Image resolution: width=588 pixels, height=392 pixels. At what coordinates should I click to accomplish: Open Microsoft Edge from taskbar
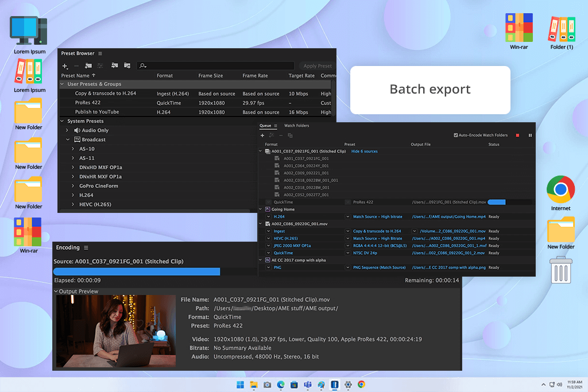(x=281, y=385)
